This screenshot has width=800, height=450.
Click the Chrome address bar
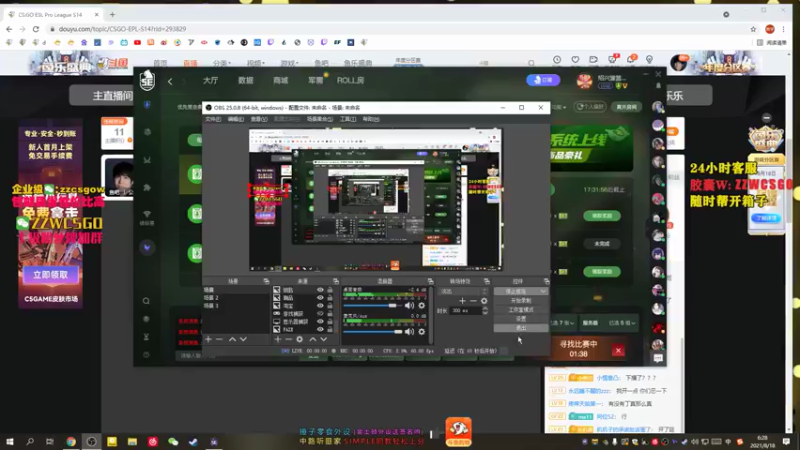coord(398,29)
